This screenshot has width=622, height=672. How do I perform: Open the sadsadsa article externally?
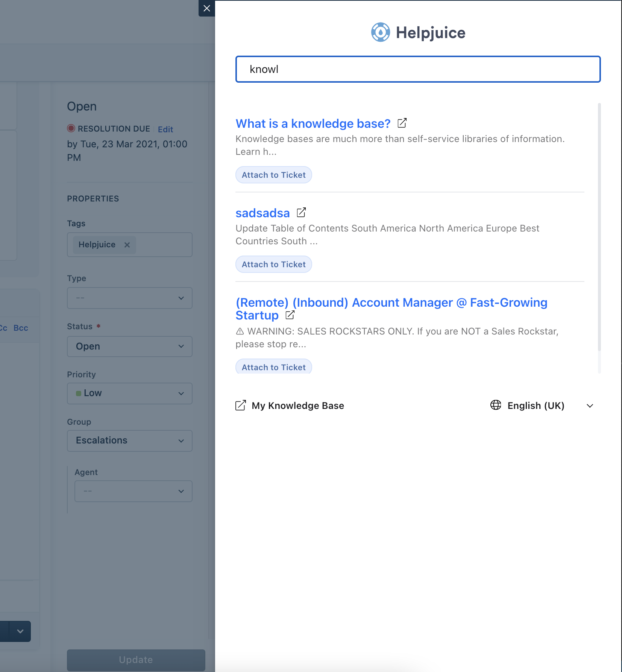tap(301, 212)
